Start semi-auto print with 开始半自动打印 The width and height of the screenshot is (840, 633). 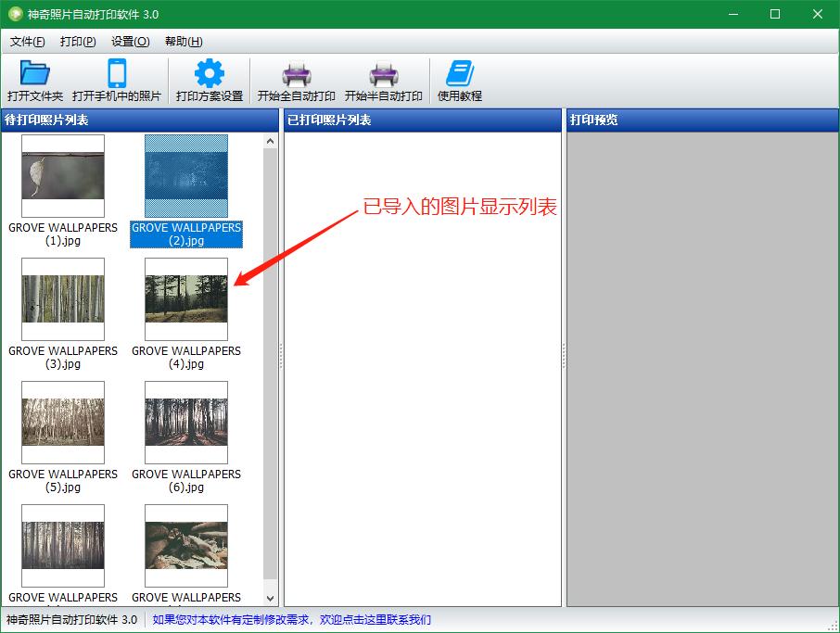point(383,74)
